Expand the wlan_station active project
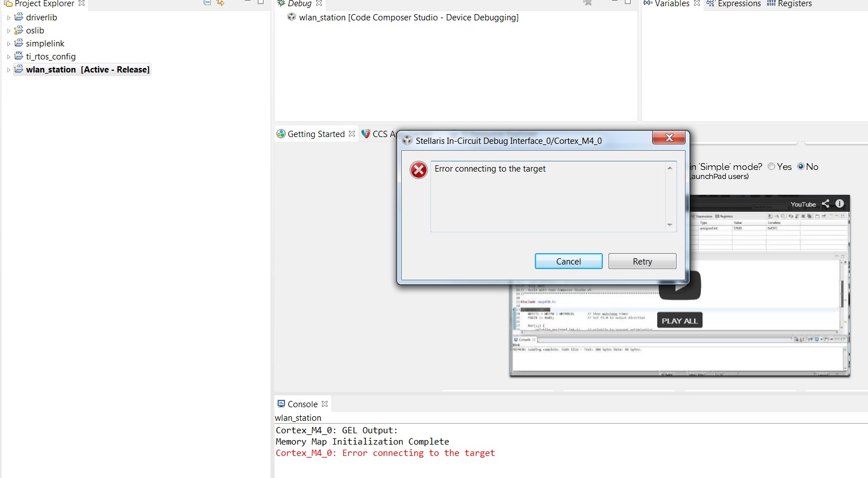 8,70
